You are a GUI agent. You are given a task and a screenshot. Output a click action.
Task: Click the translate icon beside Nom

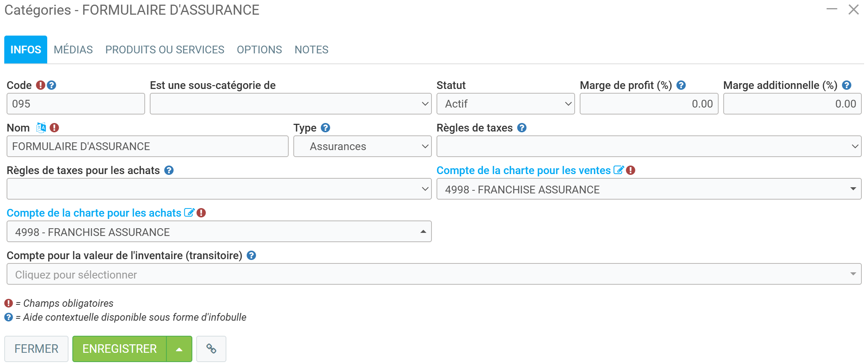pyautogui.click(x=41, y=128)
